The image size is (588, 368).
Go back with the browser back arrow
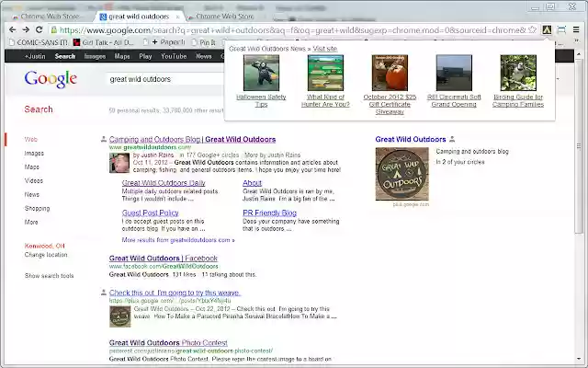tap(12, 29)
